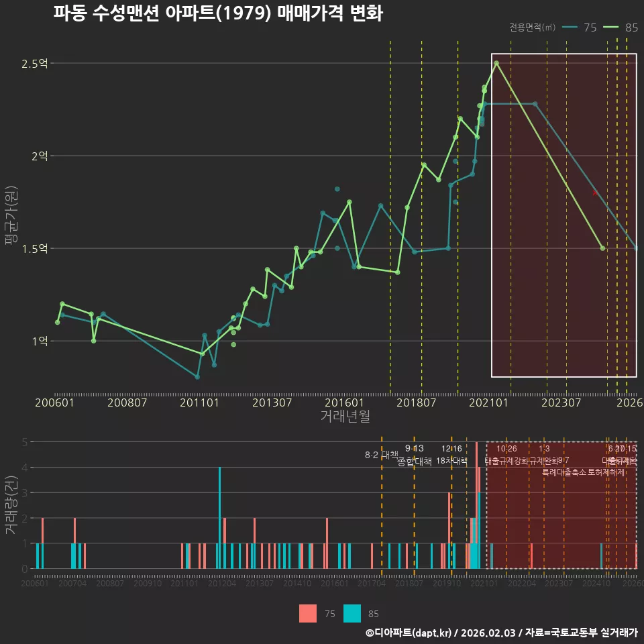This screenshot has width=644, height=644.
Task: Click the salmon 75 legend swatch at bottom
Action: point(308,613)
